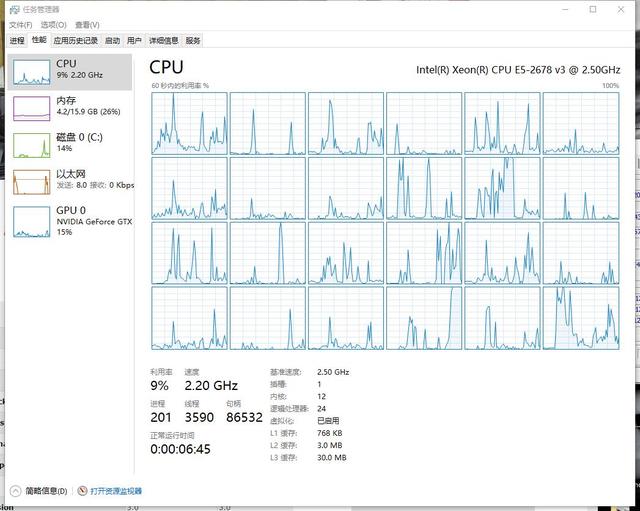Select the 性能 tab
Screen dimensions: 640x511
39,40
